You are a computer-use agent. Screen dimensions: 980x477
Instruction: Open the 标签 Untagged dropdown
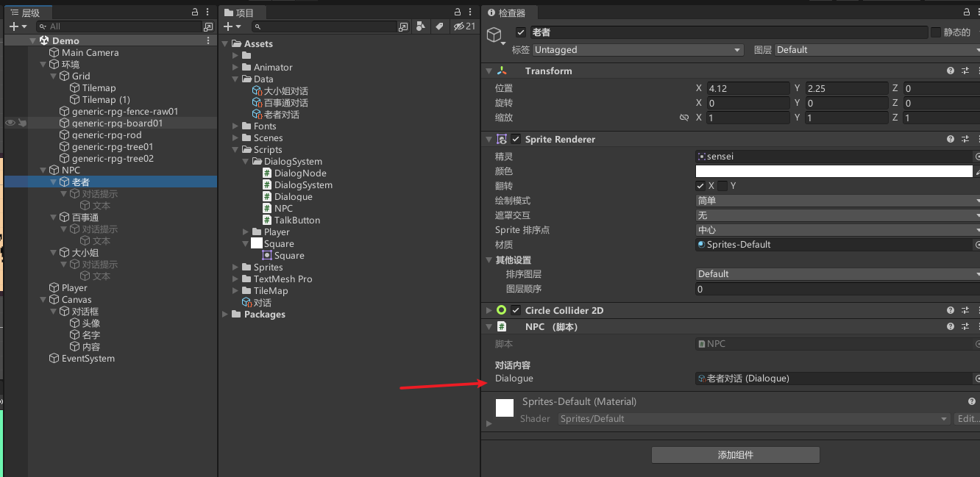(x=638, y=50)
